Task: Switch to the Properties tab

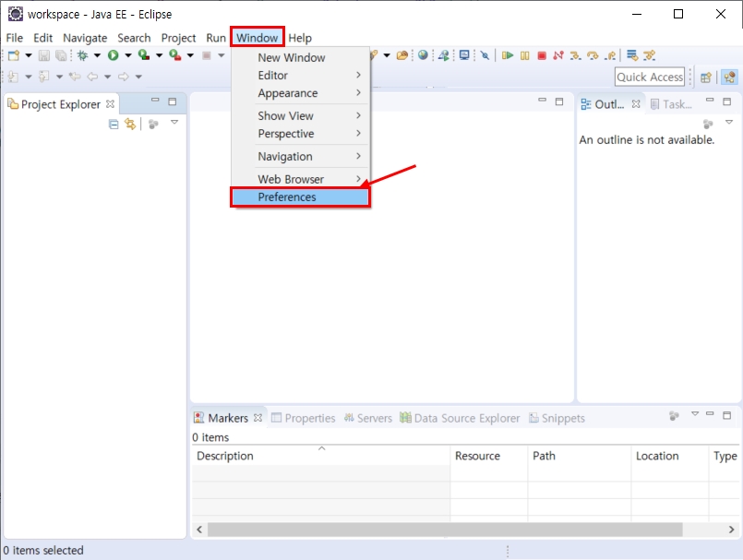Action: (304, 418)
